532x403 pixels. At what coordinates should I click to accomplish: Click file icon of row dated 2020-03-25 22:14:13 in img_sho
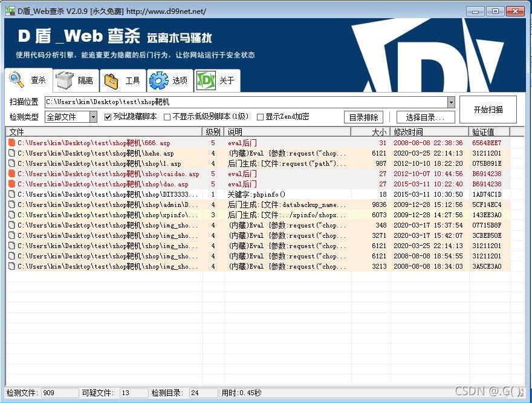pos(12,246)
